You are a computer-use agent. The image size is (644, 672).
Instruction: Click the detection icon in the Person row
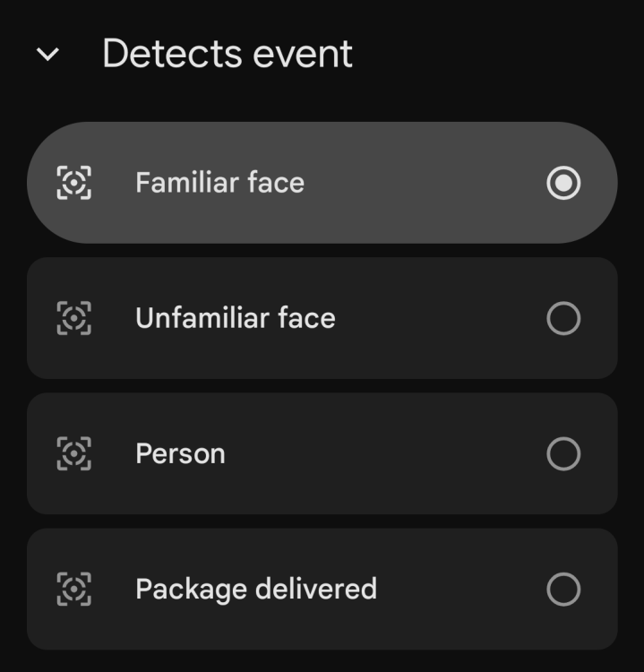point(73,453)
